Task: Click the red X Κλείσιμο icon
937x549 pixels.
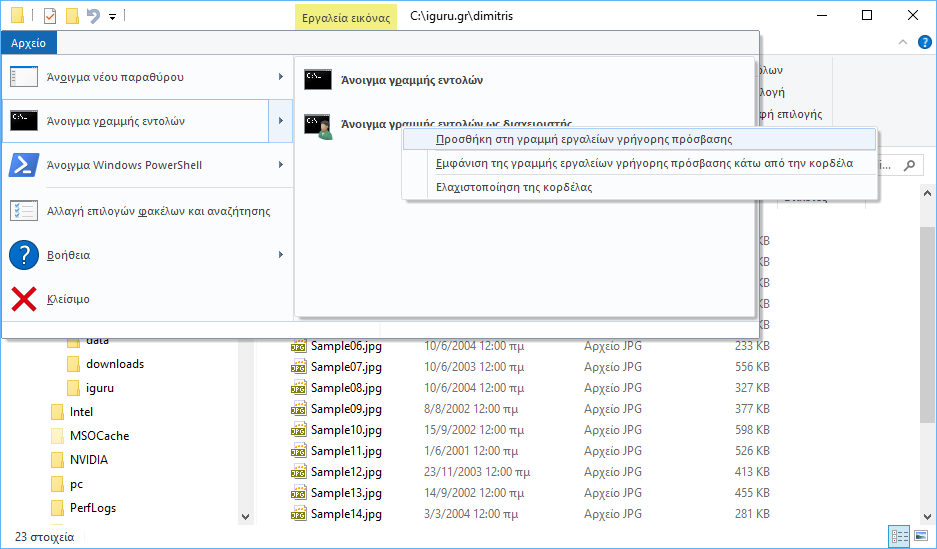Action: click(x=23, y=299)
